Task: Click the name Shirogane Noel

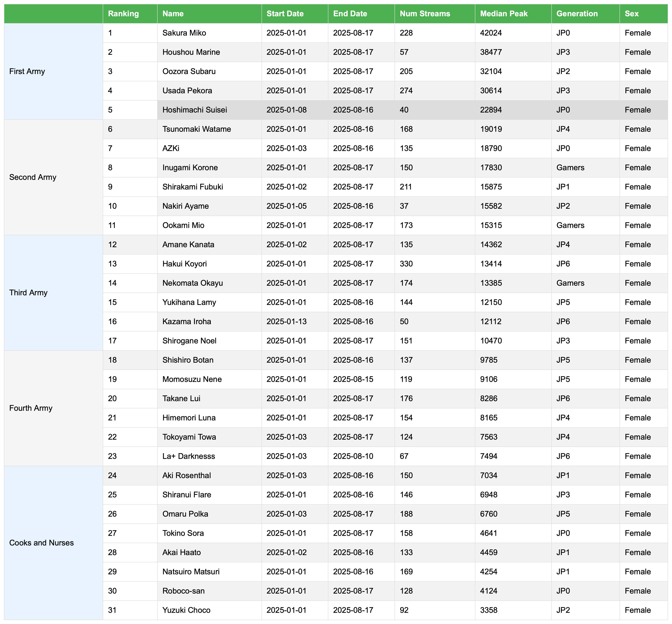Action: pos(190,341)
